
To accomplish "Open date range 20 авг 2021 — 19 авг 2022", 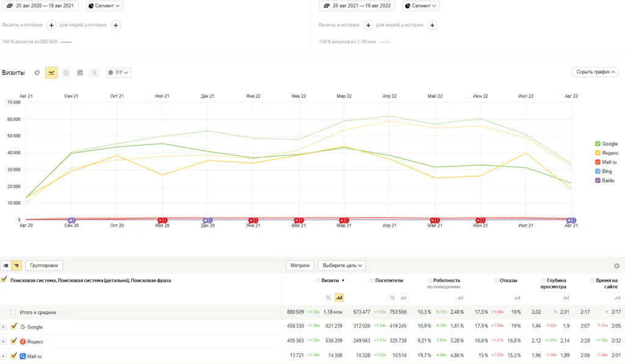I will 357,6.
